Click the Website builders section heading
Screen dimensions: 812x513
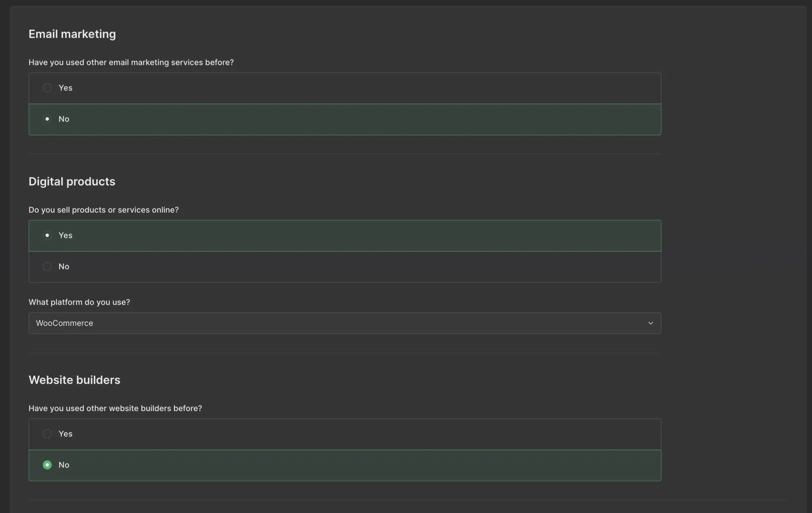click(x=75, y=380)
